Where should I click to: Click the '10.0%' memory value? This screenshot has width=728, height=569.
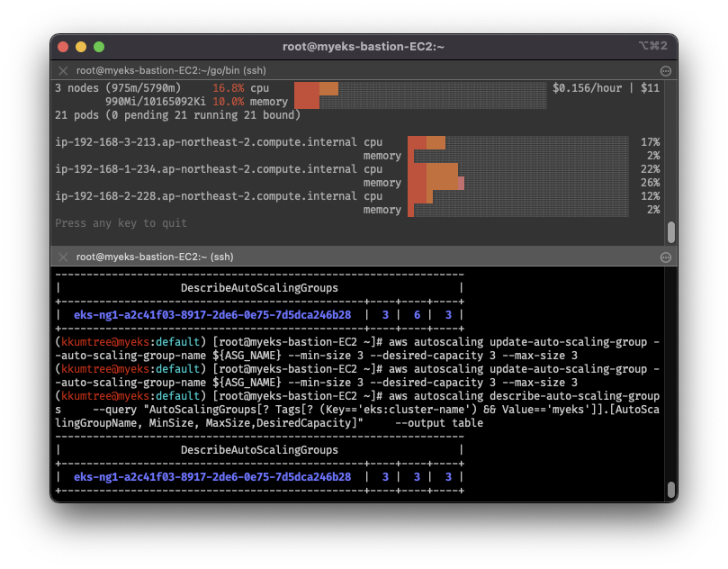(x=228, y=102)
